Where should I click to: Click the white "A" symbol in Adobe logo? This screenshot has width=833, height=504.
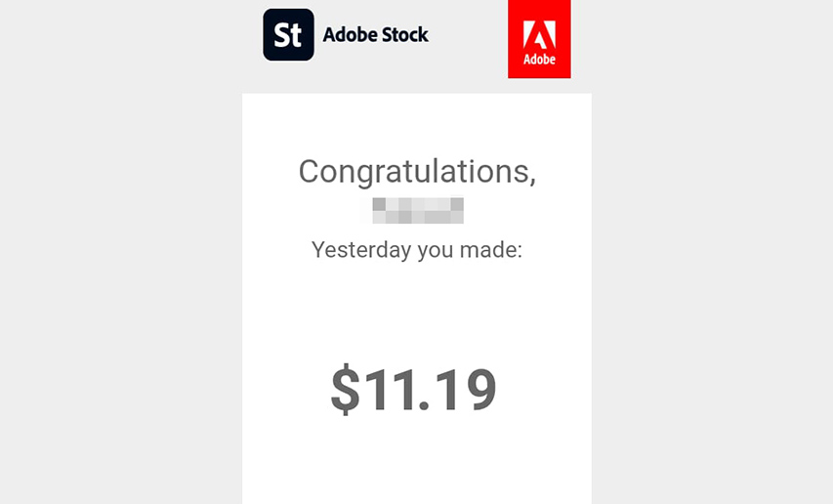pos(539,34)
